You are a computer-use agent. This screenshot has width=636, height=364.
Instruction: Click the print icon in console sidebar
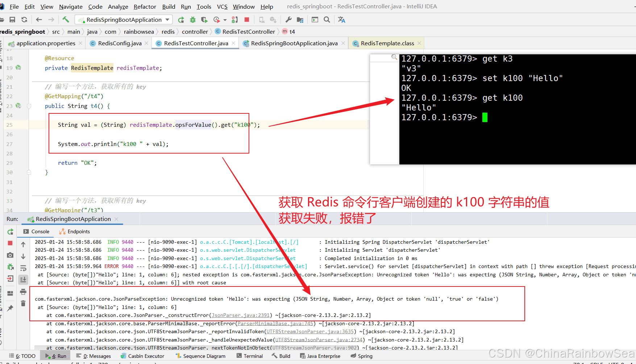click(x=23, y=292)
